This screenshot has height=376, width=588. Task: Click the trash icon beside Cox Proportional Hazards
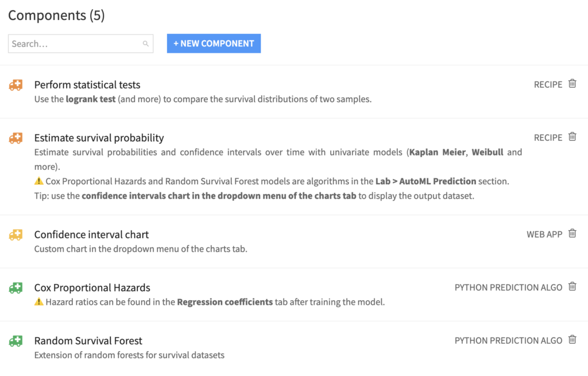pyautogui.click(x=572, y=287)
